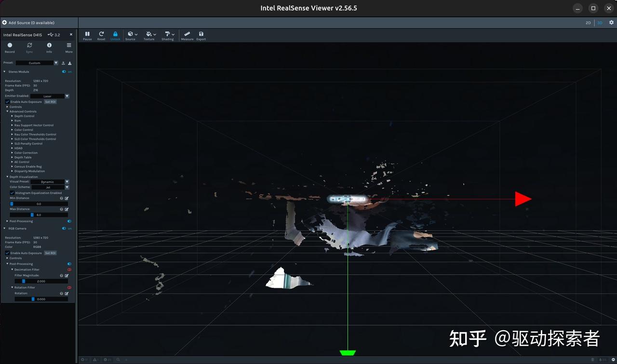Click the Reset view icon
The height and width of the screenshot is (364, 617).
click(101, 34)
